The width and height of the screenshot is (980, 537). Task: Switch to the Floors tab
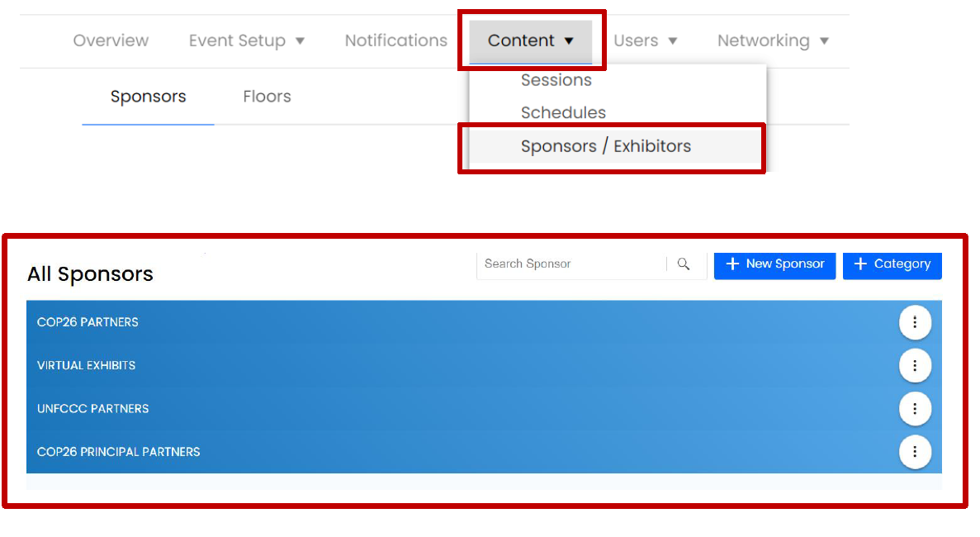267,97
